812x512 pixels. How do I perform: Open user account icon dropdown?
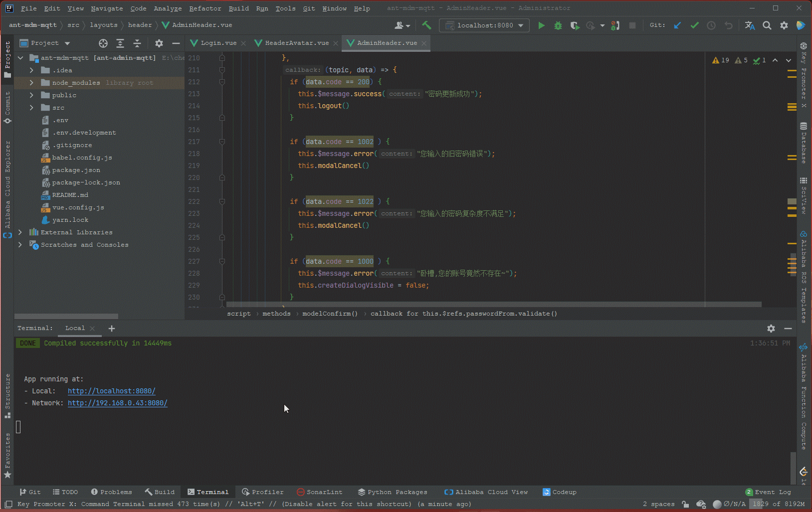click(x=402, y=25)
